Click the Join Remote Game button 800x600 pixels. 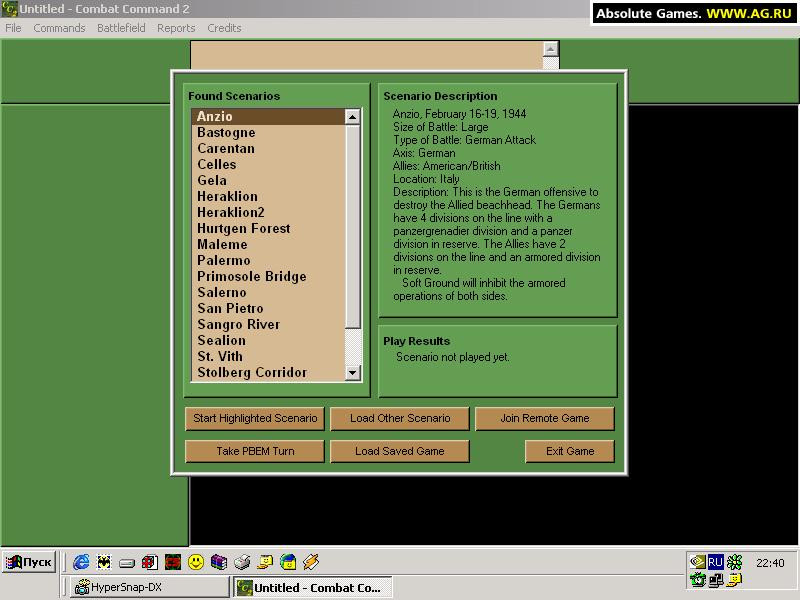tap(545, 418)
